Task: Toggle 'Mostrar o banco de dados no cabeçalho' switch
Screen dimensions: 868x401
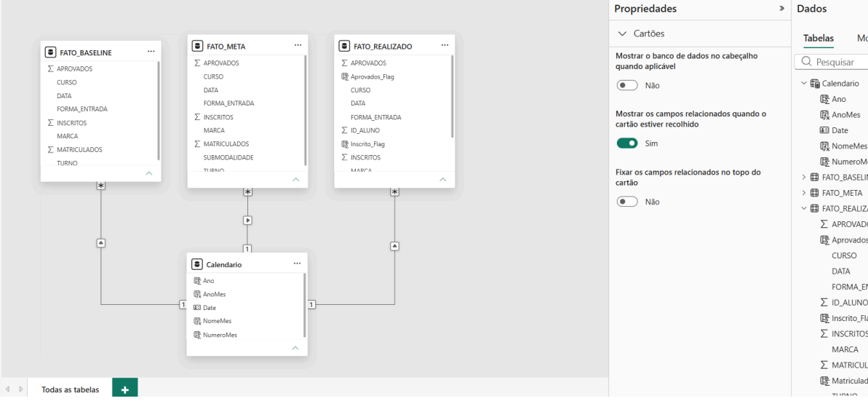Action: click(x=627, y=85)
